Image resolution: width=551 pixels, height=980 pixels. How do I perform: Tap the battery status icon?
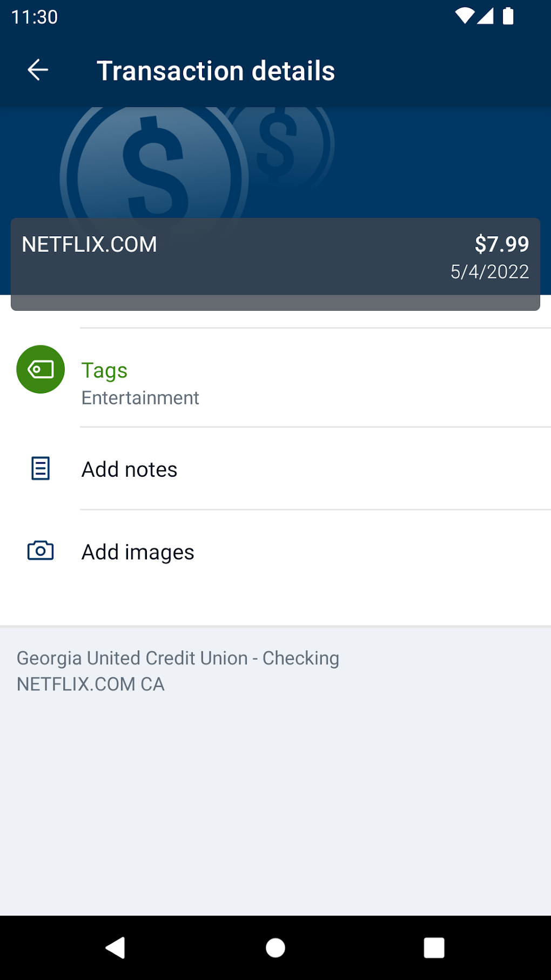tap(508, 16)
